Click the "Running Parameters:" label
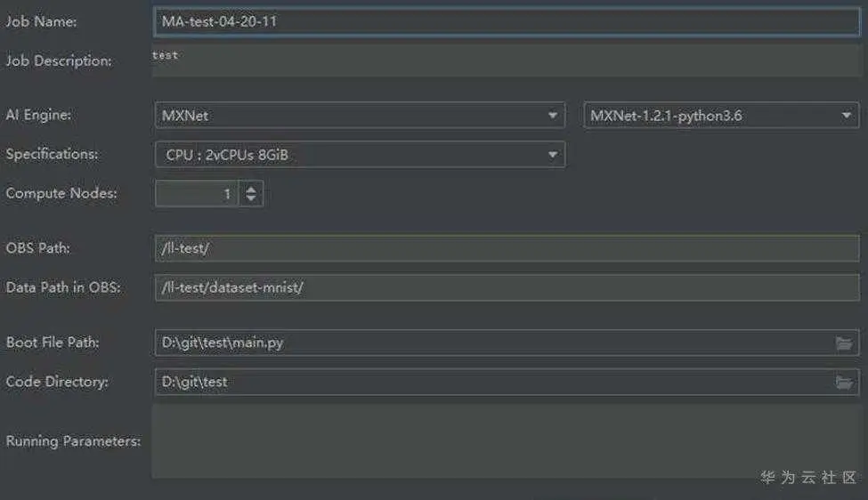 73,441
